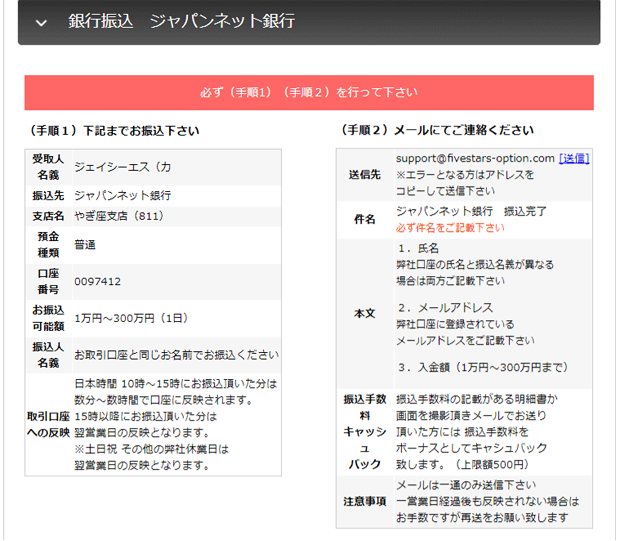Click the お振込可能額 row label
620x541 pixels.
(x=48, y=318)
